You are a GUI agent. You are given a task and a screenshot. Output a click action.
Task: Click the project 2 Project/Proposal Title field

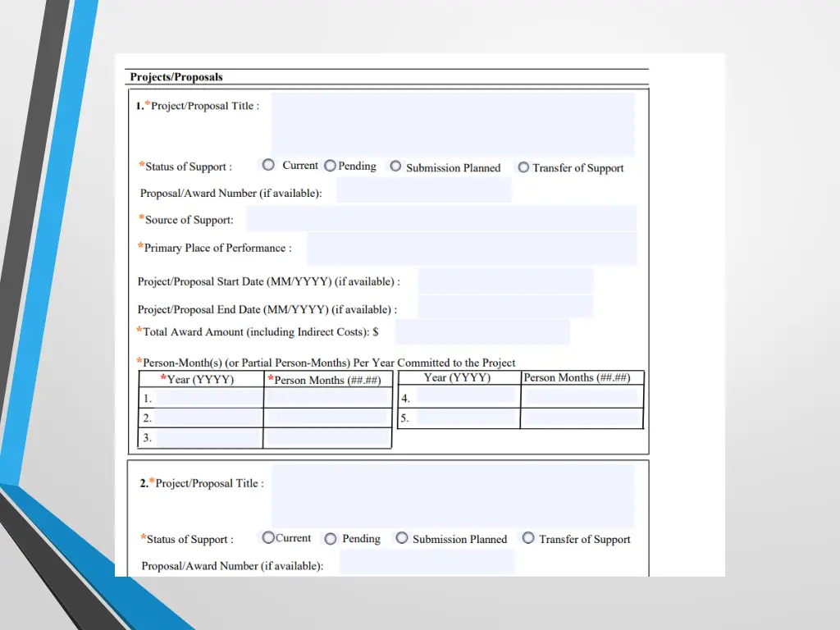pyautogui.click(x=453, y=496)
